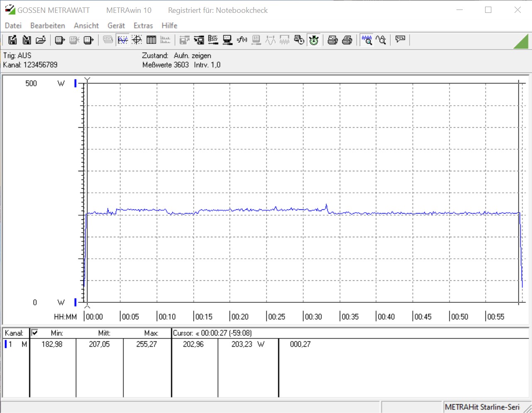Screen dimensions: 532x413
Task: Click the Trig: AUS status text
Action: pos(17,56)
